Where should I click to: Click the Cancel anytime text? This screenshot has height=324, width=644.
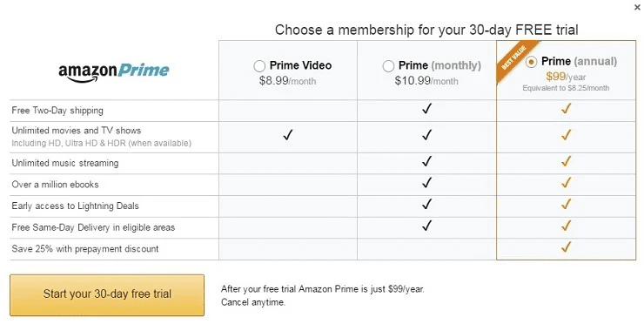pyautogui.click(x=253, y=302)
